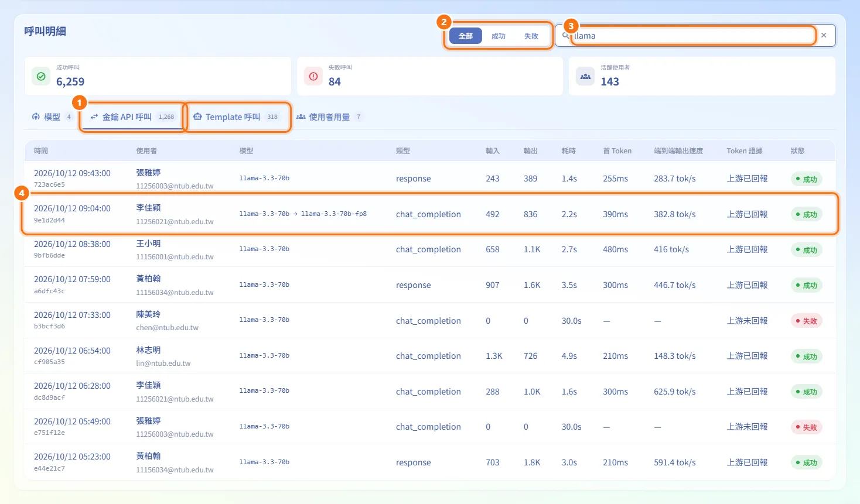Image resolution: width=860 pixels, height=504 pixels.
Task: Select the 全部 filter
Action: 466,36
